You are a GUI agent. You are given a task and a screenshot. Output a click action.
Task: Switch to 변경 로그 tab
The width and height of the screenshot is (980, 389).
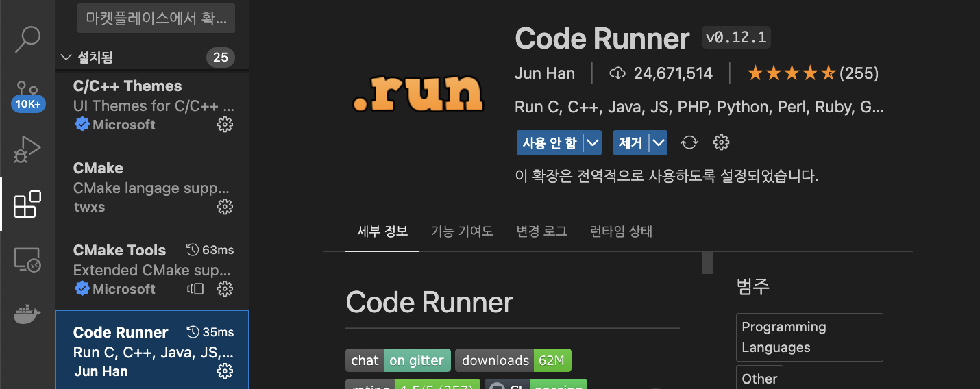(542, 231)
